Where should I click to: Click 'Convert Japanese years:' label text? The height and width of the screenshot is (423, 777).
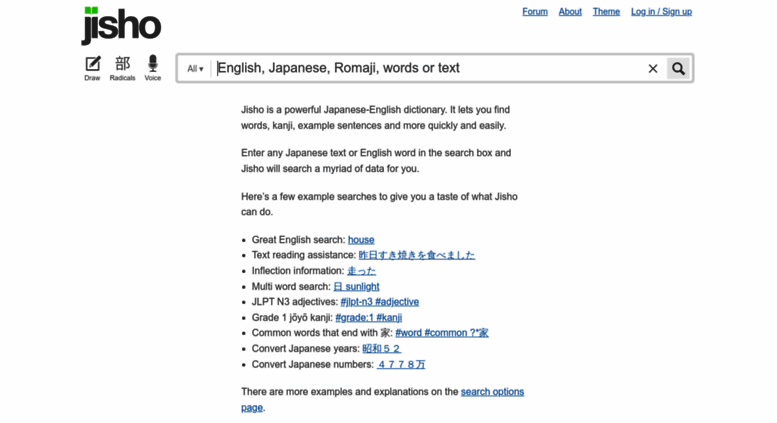pyautogui.click(x=306, y=349)
